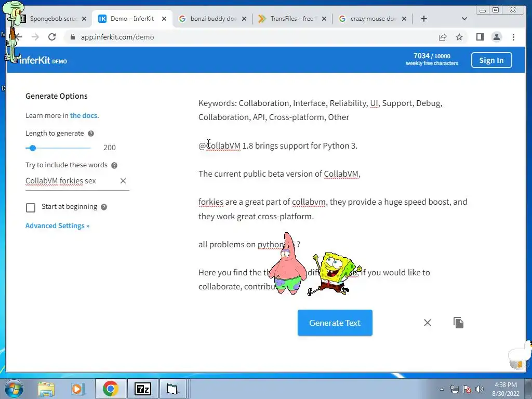532x399 pixels.
Task: Click the volume speaker tray icon
Action: (x=480, y=389)
